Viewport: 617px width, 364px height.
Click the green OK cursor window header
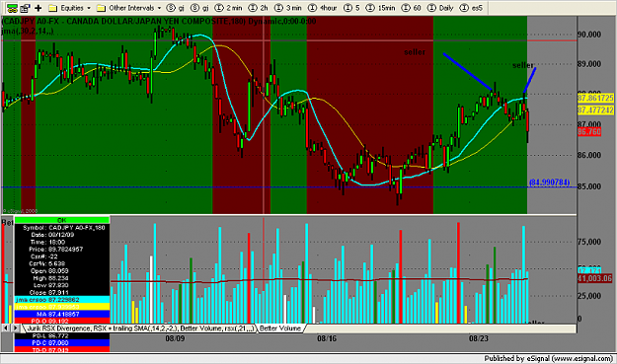tap(62, 220)
